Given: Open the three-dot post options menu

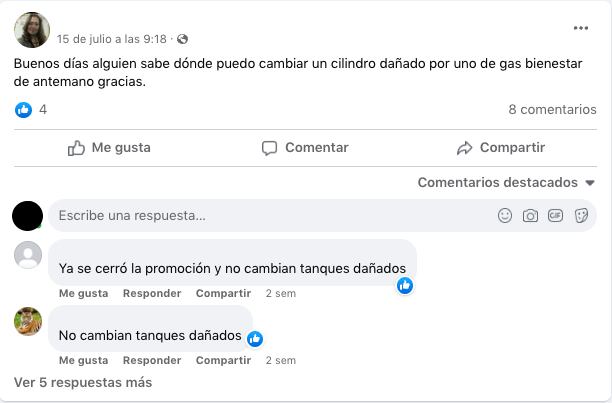Looking at the screenshot, I should click(x=581, y=28).
